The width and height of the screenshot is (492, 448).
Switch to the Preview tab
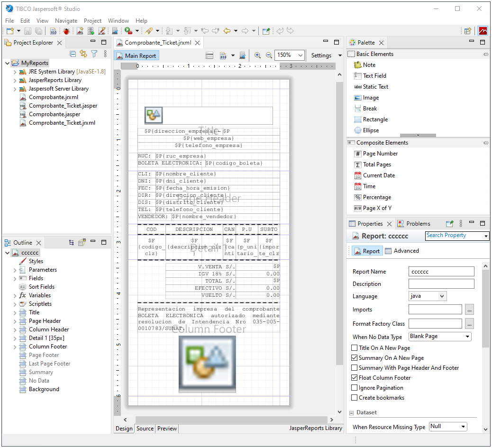click(x=167, y=429)
